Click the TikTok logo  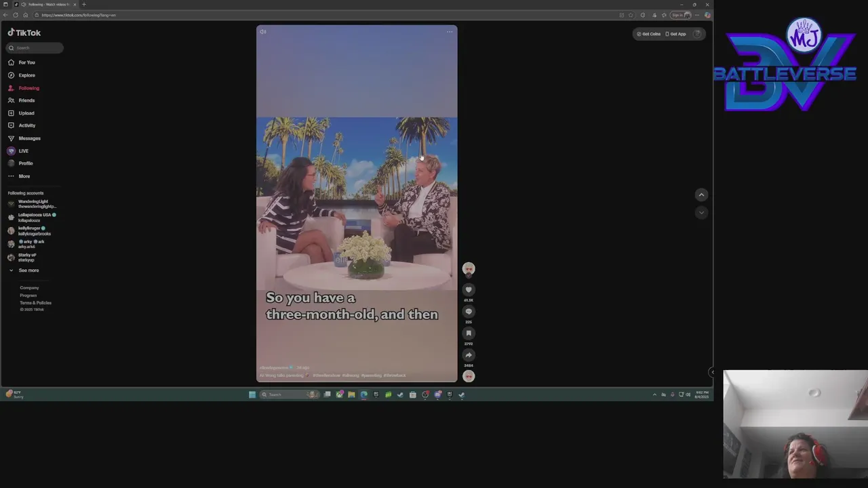pos(24,33)
